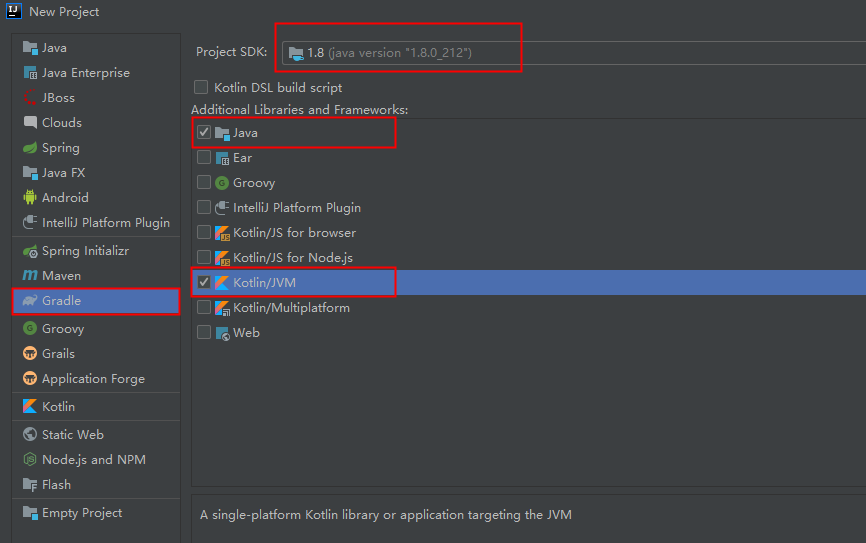Open the Project SDK dropdown
This screenshot has height=543, width=866.
click(574, 53)
